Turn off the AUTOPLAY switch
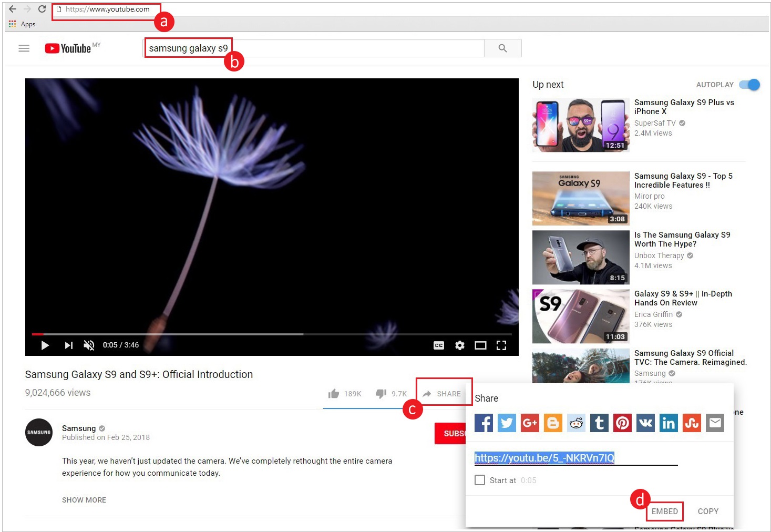Image resolution: width=771 pixels, height=532 pixels. click(x=749, y=85)
